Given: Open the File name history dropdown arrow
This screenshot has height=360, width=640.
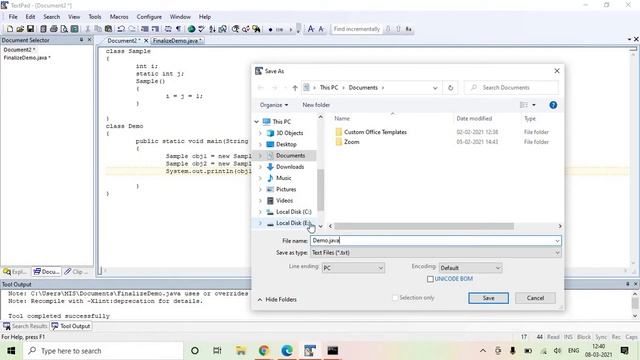Looking at the screenshot, I should [557, 241].
